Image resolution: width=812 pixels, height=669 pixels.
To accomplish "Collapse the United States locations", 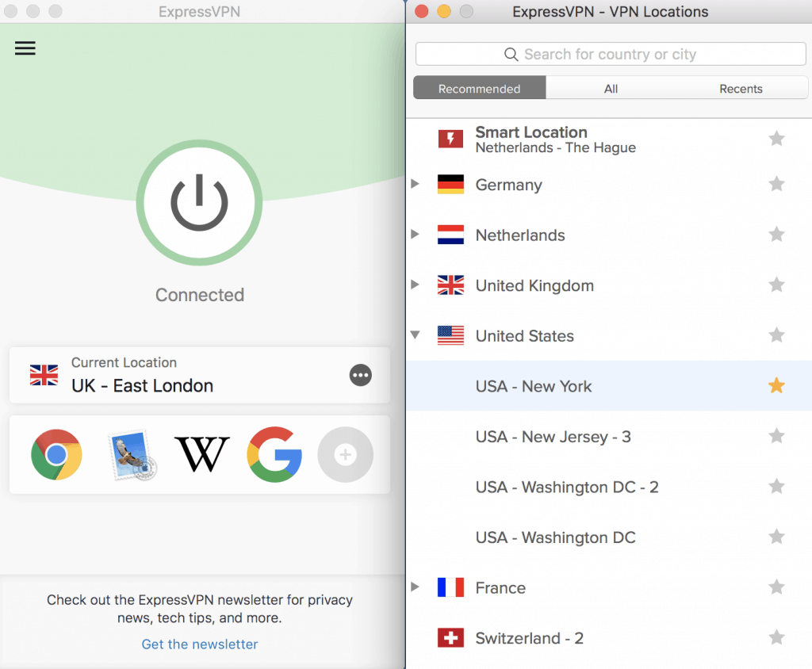I will (415, 335).
